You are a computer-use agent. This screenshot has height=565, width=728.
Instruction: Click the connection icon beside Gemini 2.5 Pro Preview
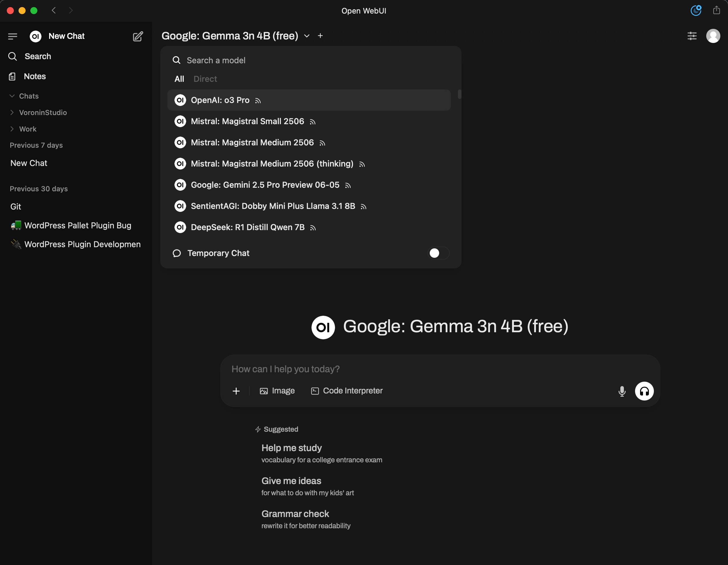[x=348, y=185]
